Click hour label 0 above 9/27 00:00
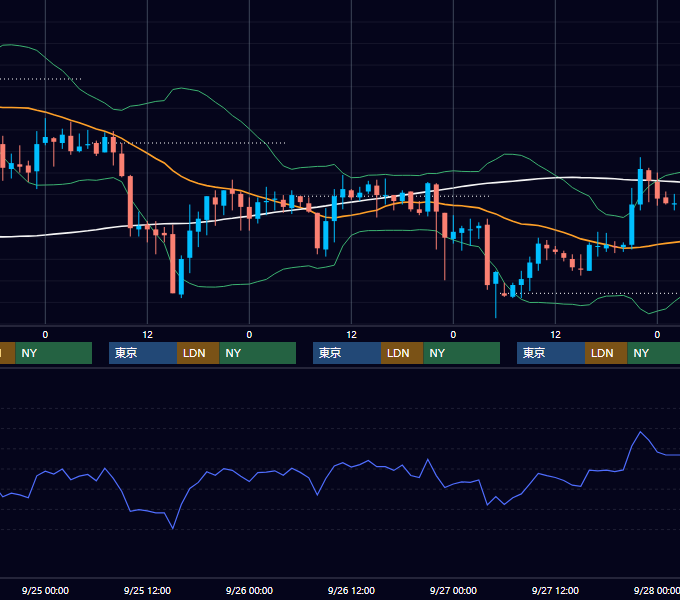The image size is (680, 600). click(453, 335)
